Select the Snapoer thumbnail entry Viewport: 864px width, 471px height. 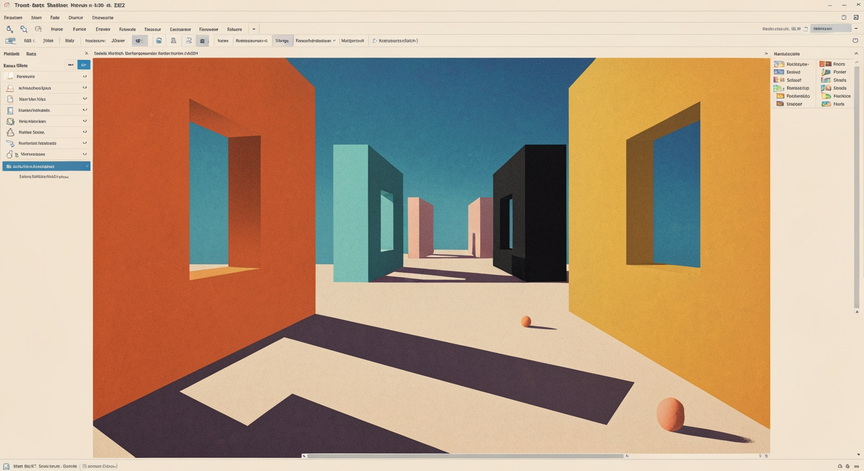click(789, 104)
